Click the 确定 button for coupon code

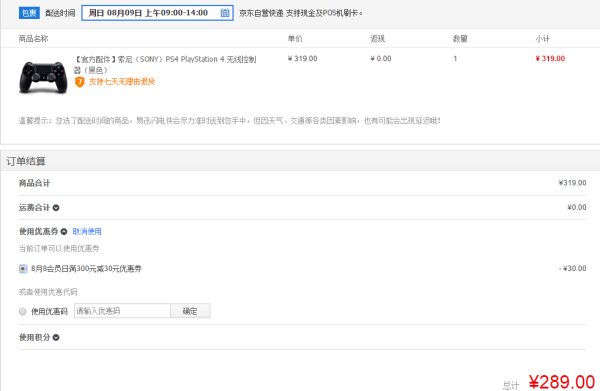coord(190,311)
